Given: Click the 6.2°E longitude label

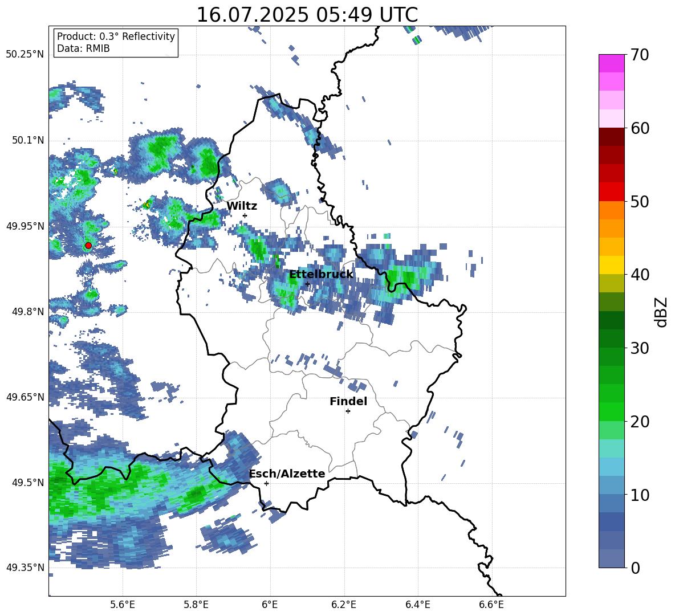Looking at the screenshot, I should (x=344, y=605).
